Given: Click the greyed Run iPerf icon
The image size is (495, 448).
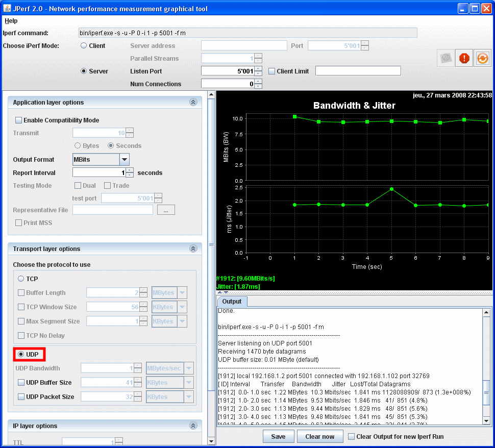Looking at the screenshot, I should tap(445, 58).
